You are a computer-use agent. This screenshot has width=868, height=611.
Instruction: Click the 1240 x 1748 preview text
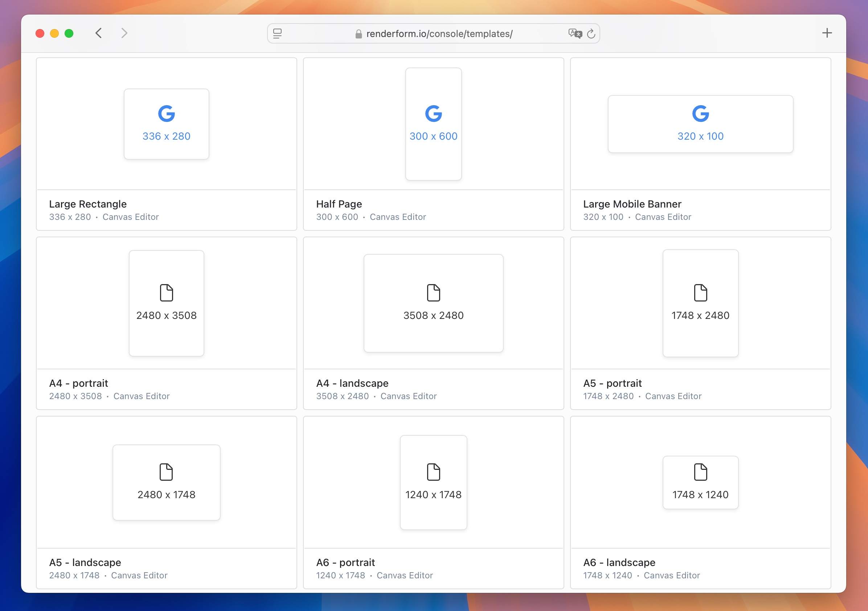click(433, 495)
